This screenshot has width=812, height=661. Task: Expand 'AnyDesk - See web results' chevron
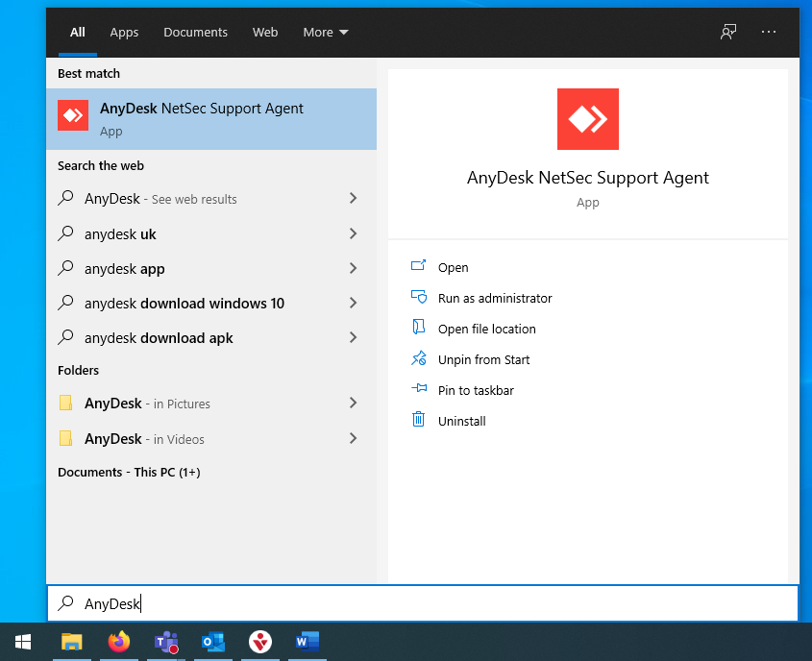(354, 198)
